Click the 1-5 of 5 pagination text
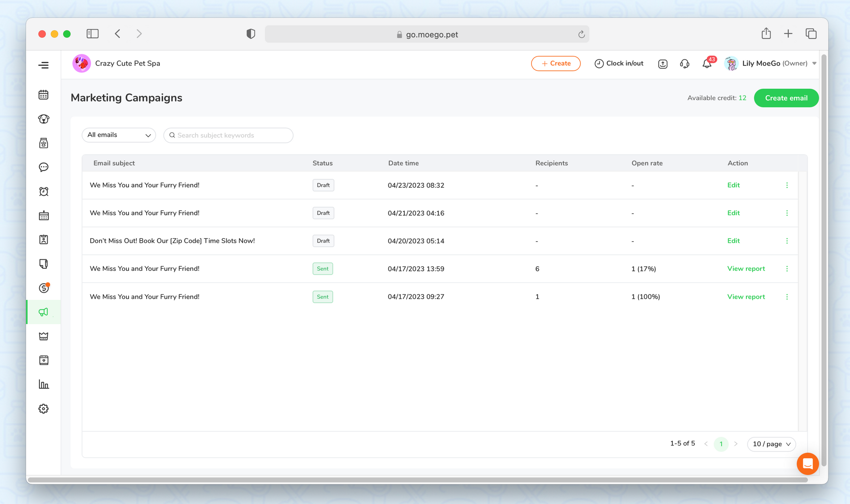 tap(683, 443)
